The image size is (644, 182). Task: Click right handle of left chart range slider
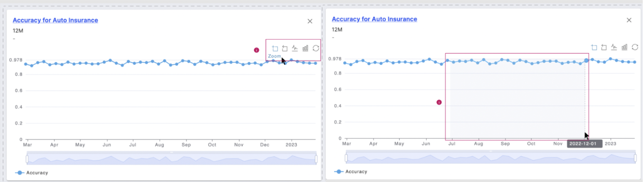316,159
